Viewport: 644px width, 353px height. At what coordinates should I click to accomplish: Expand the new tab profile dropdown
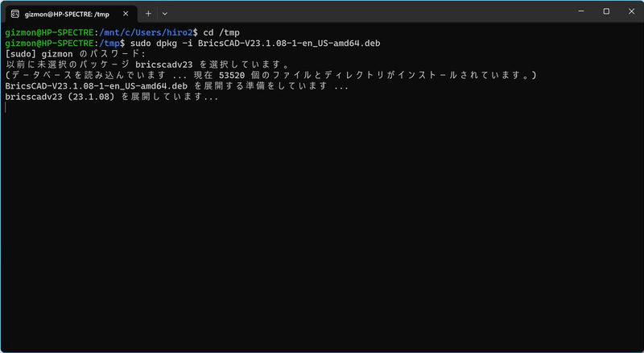165,14
